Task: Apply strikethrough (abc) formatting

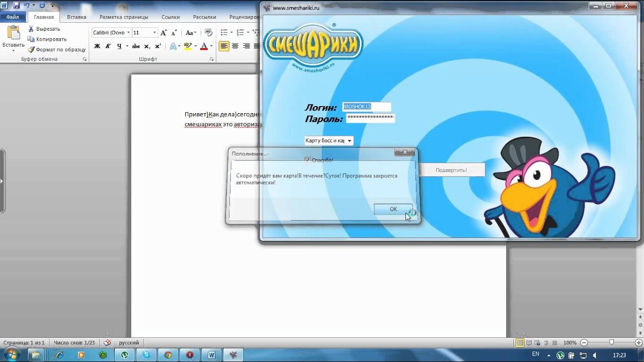Action: pos(135,46)
